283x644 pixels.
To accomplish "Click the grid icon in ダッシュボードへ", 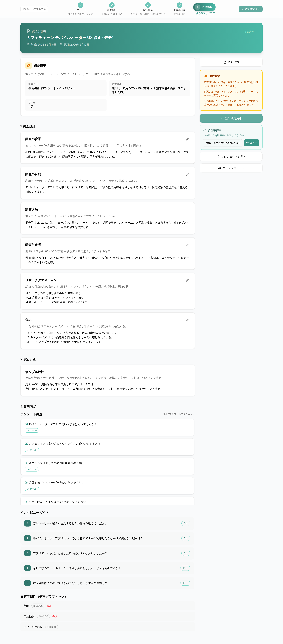I will (219, 168).
